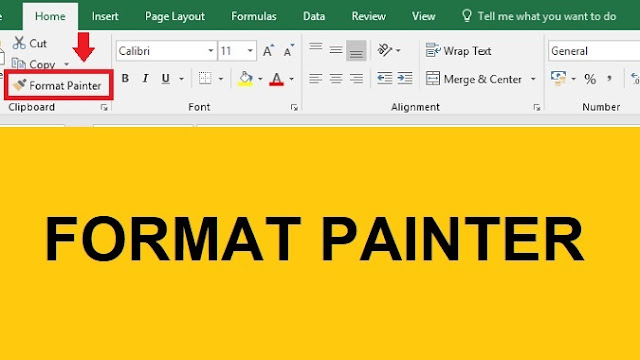Screen dimensions: 640x360
Task: Apply Percent Style format
Action: tap(590, 79)
